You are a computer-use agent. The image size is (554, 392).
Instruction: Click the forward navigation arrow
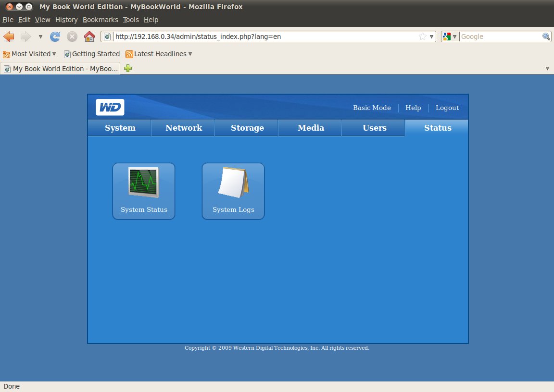[26, 37]
